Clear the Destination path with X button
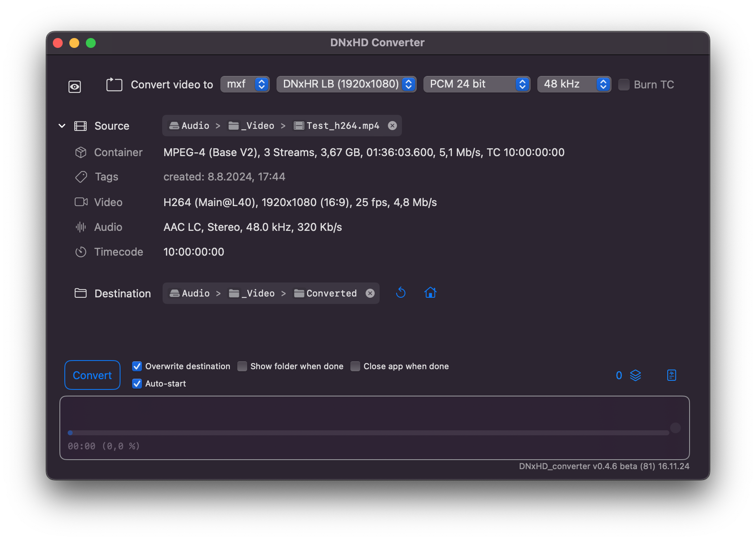 (370, 293)
